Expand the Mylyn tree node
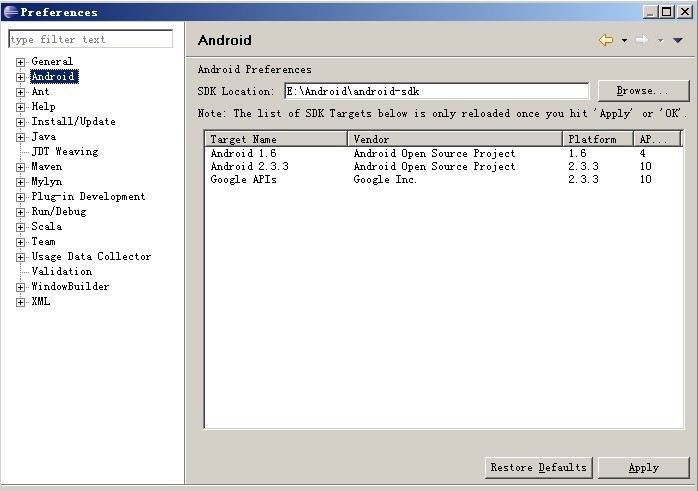 pyautogui.click(x=20, y=182)
